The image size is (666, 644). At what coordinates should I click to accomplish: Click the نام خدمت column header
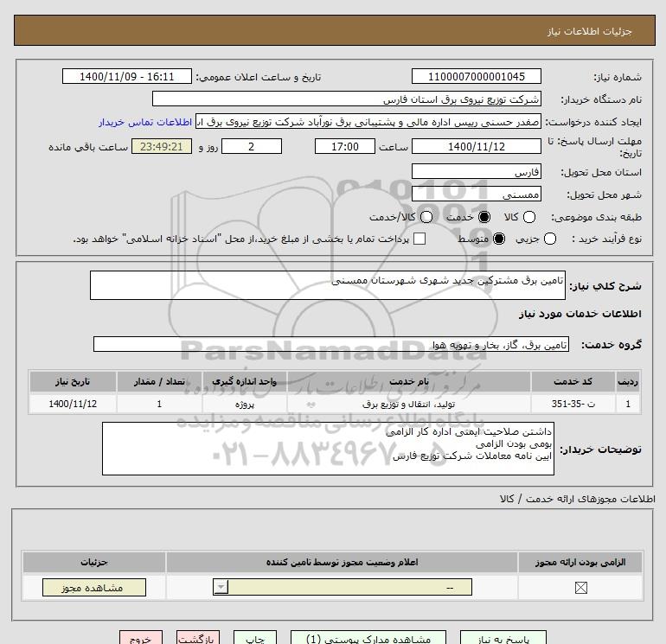point(409,381)
